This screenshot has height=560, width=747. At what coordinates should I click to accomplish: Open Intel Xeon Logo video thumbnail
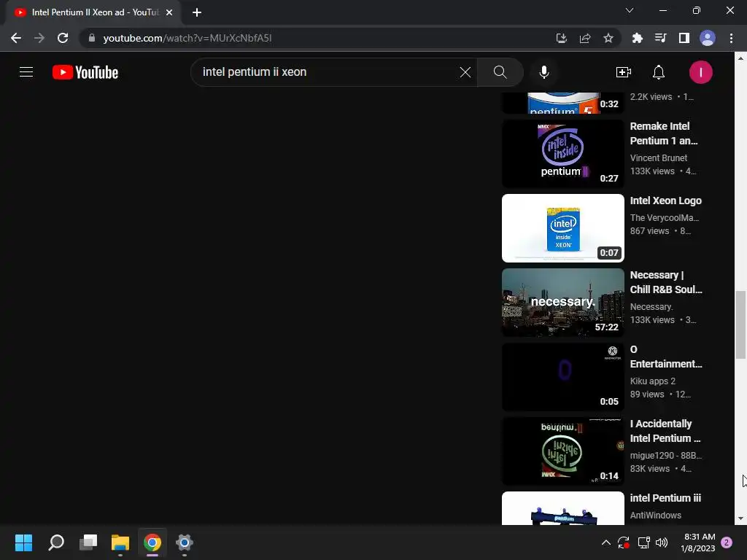562,228
